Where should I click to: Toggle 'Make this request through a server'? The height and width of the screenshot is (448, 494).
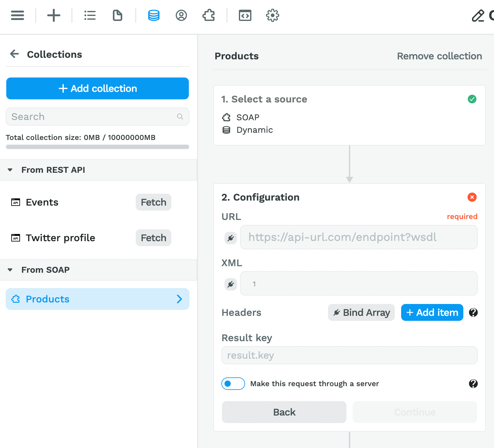(233, 384)
